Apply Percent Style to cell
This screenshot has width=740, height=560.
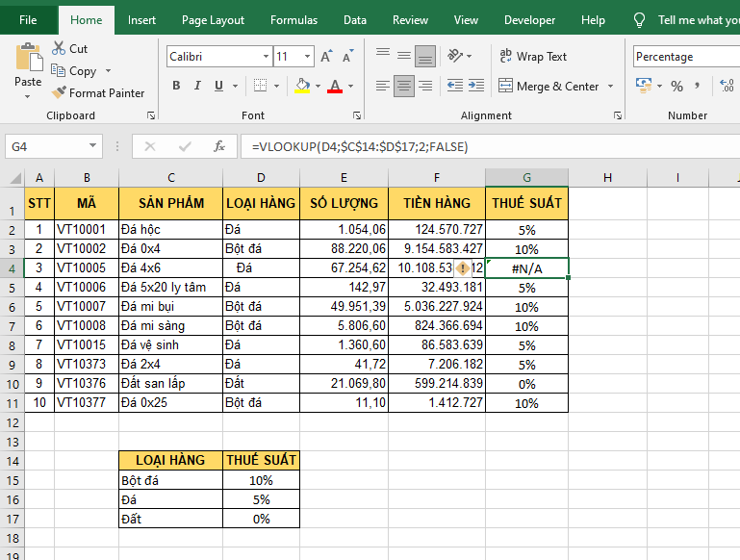pyautogui.click(x=676, y=87)
